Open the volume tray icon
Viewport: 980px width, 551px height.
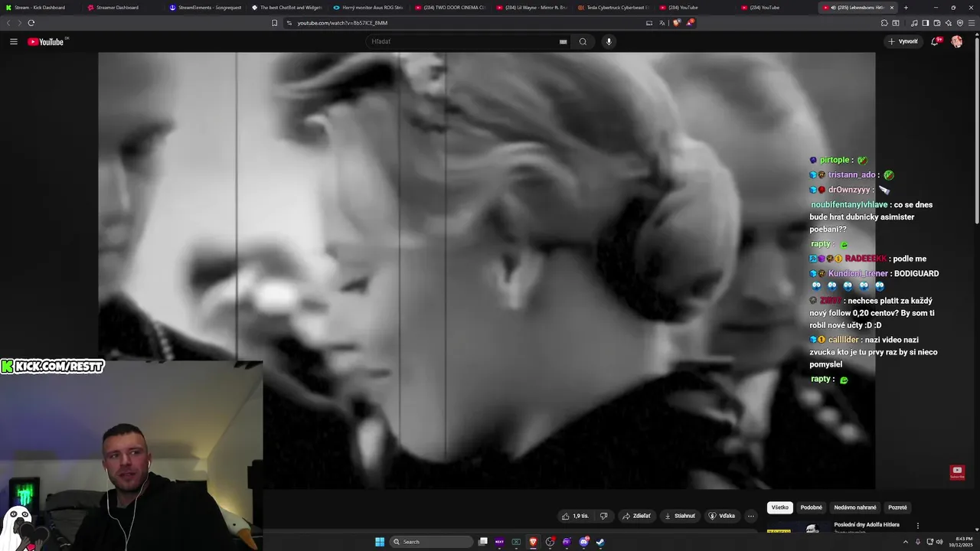tap(939, 542)
